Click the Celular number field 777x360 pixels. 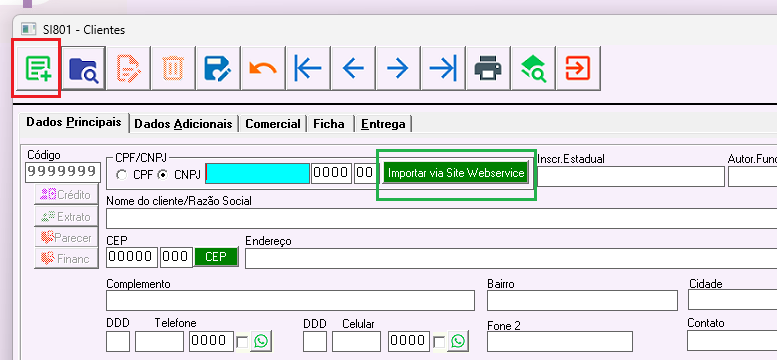click(357, 341)
